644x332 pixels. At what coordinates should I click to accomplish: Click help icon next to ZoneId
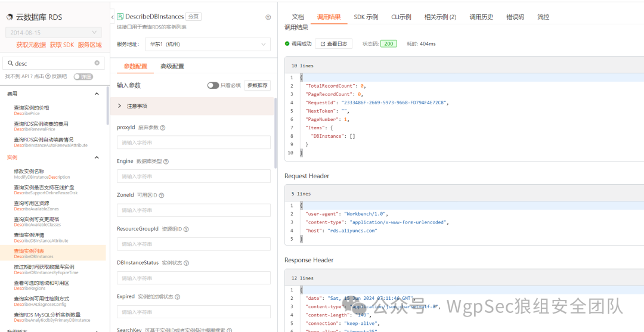point(162,196)
